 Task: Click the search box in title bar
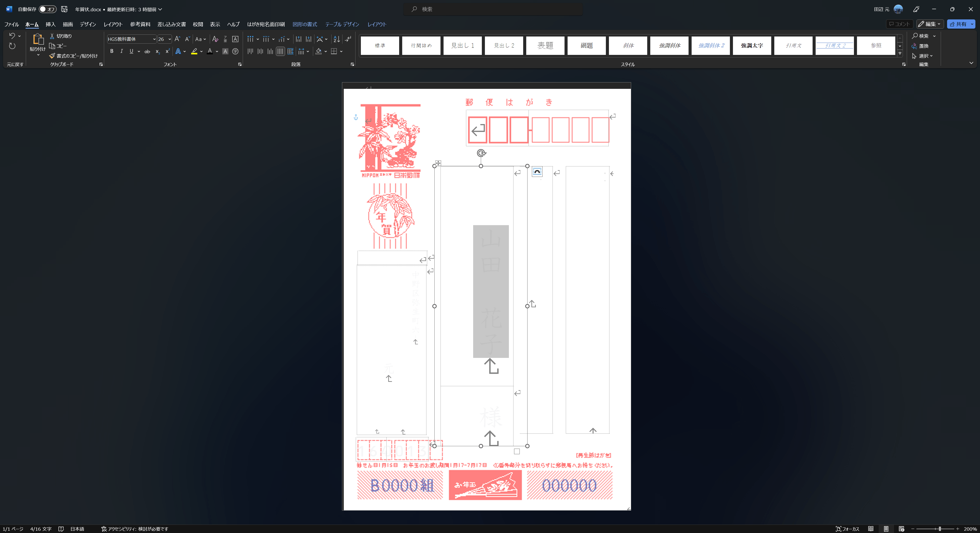point(493,9)
